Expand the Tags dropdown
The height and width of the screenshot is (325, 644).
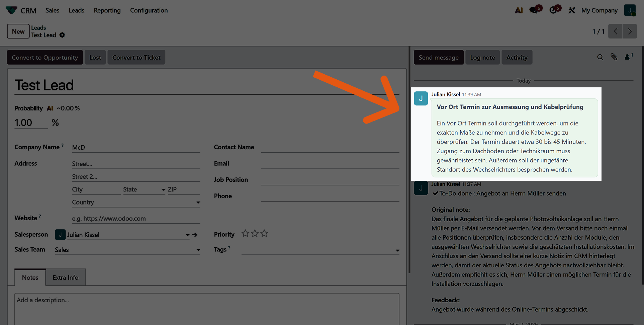click(x=397, y=250)
